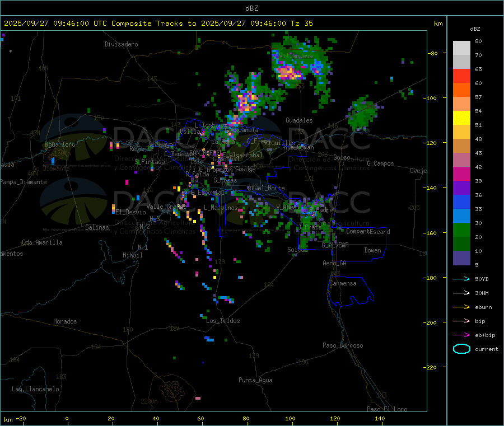The height and width of the screenshot is (426, 504).
Task: Click the Carmensa blue district outline
Action: tap(351, 292)
